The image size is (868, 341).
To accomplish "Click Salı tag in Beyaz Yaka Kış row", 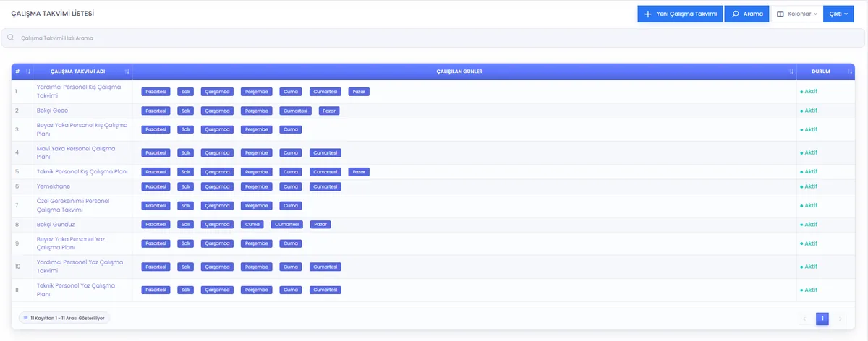I will point(186,129).
